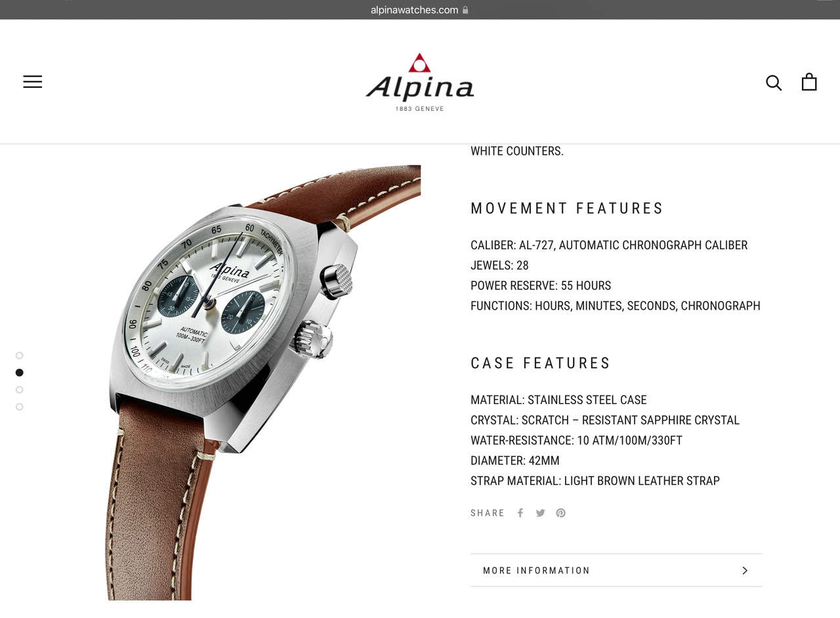
Task: Select the third image carousel dot
Action: pyautogui.click(x=20, y=390)
